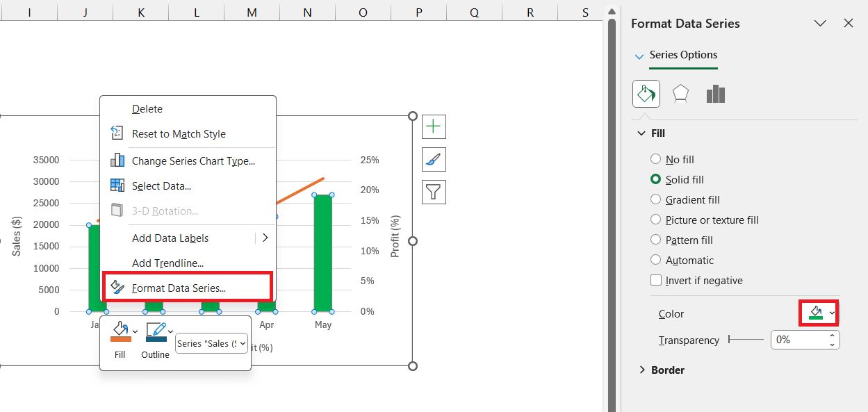Click the 25% secondary axis label
This screenshot has height=412, width=868.
click(x=370, y=160)
